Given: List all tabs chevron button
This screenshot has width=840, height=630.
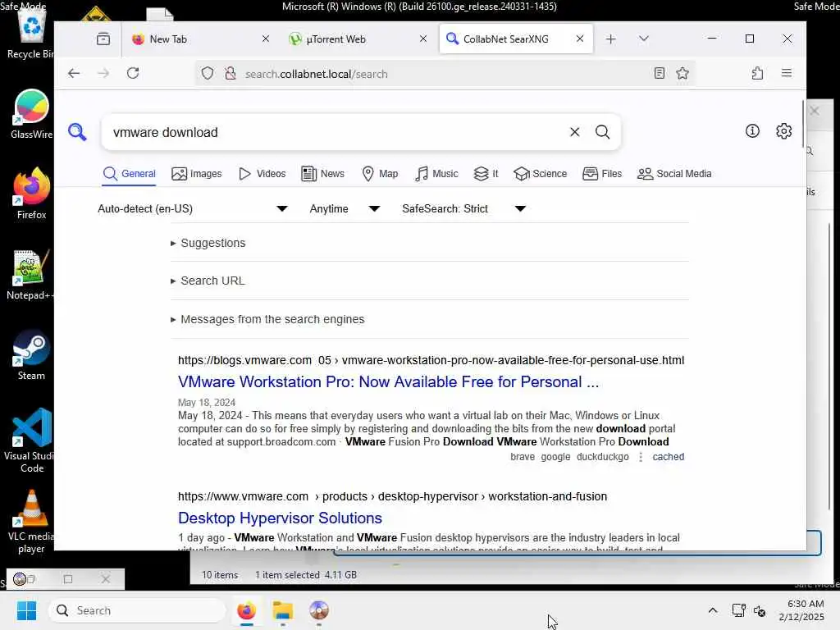Looking at the screenshot, I should 643,39.
